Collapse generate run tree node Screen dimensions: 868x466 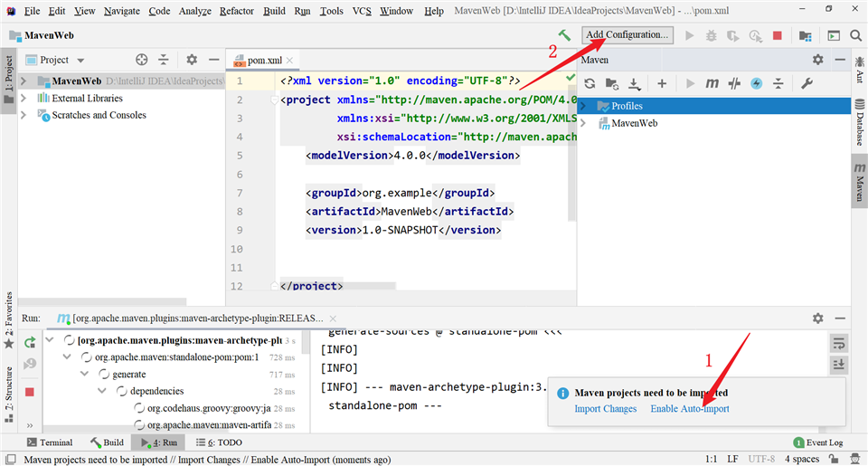pyautogui.click(x=84, y=374)
